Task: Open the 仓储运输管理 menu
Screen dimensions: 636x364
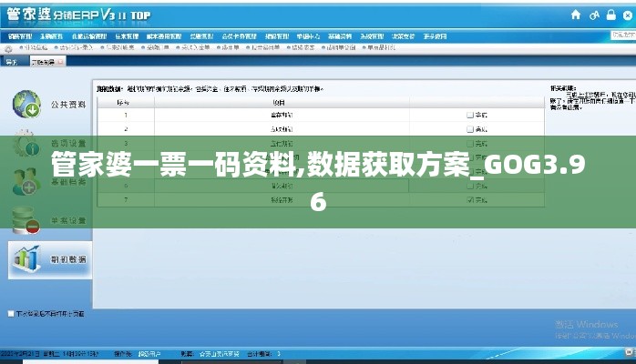Action: coord(89,36)
